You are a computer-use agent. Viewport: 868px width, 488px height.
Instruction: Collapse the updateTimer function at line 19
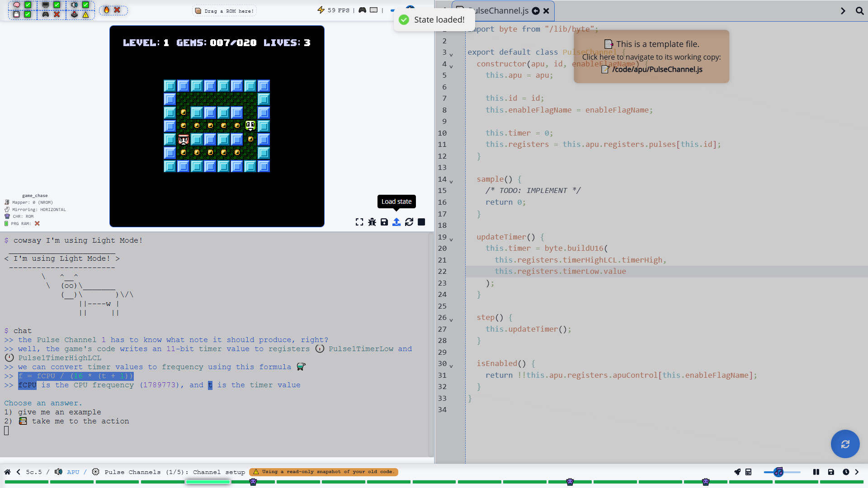(x=450, y=239)
